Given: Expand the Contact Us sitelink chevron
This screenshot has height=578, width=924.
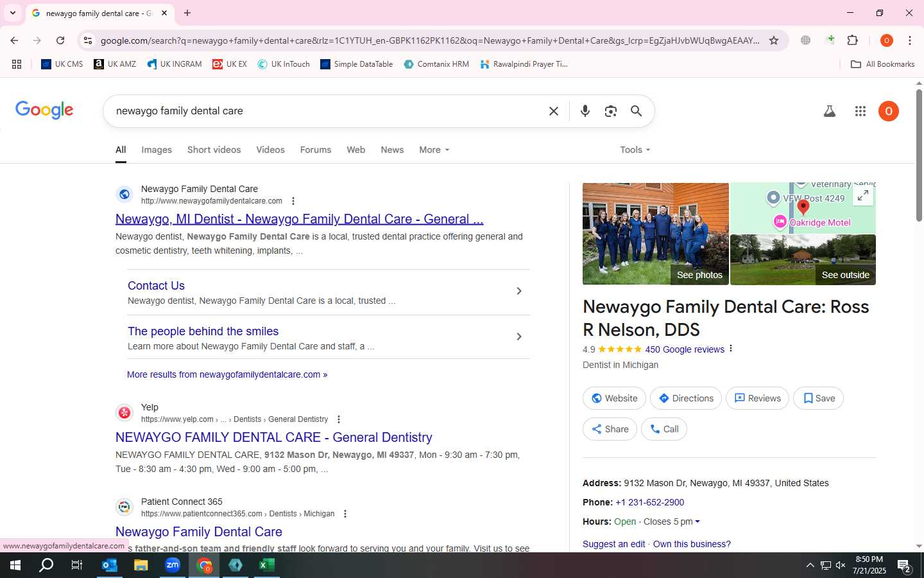Looking at the screenshot, I should click(x=519, y=291).
